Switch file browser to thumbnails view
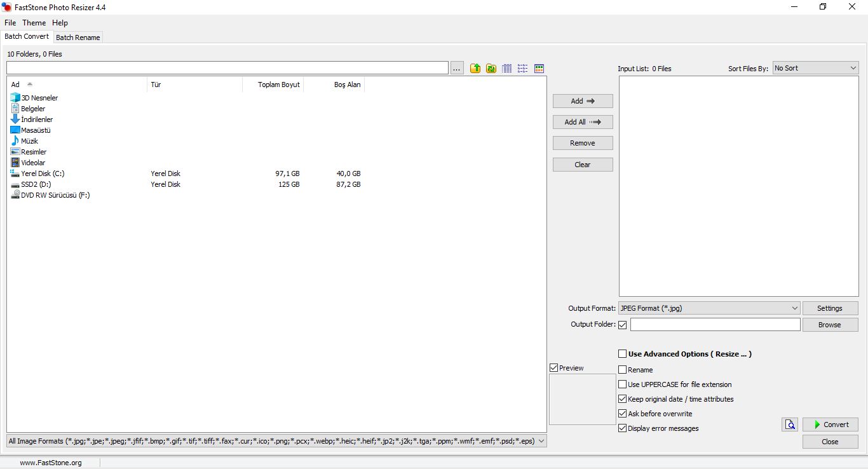Screen dimensions: 868x469 pyautogui.click(x=539, y=68)
